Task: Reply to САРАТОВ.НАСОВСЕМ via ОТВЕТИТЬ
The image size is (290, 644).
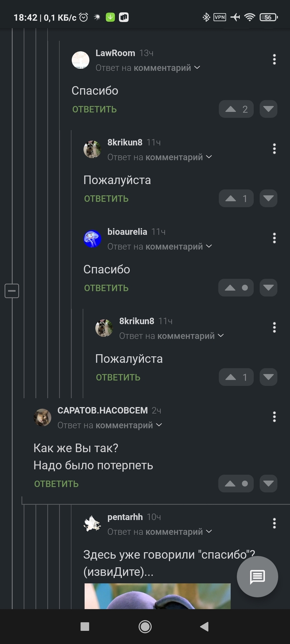Action: [56, 484]
